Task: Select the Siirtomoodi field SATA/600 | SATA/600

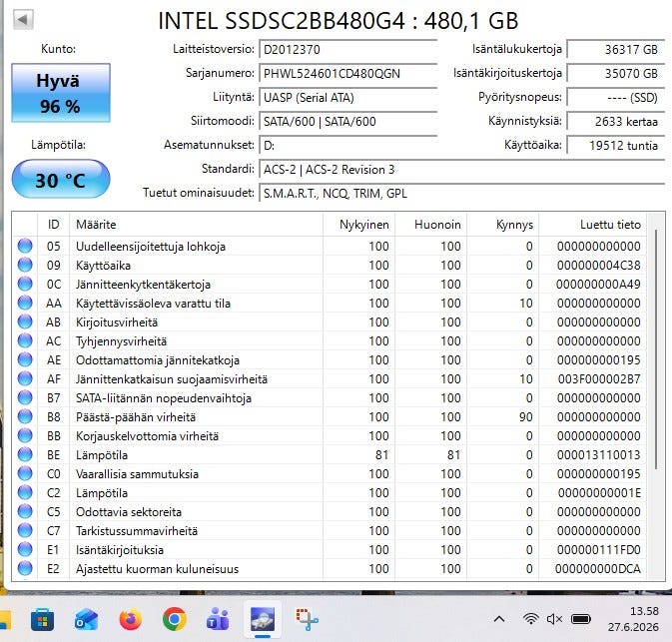Action: (x=348, y=121)
